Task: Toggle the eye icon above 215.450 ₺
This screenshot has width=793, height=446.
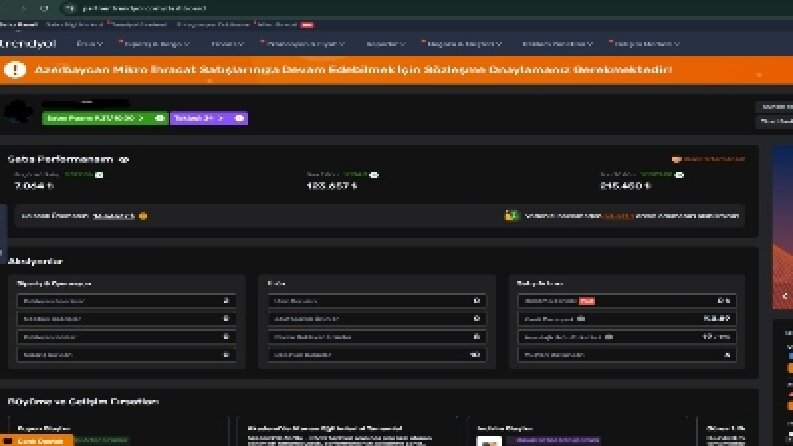Action: pos(679,175)
